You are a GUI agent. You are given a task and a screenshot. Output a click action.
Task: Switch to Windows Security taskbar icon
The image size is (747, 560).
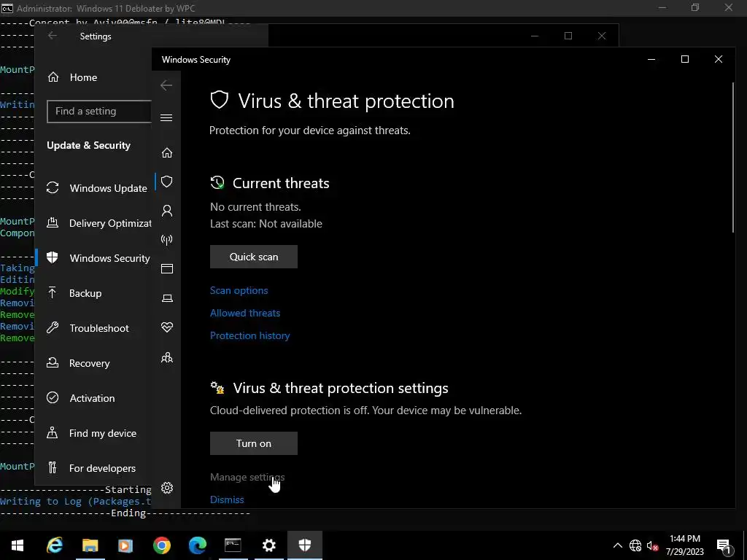(x=305, y=545)
